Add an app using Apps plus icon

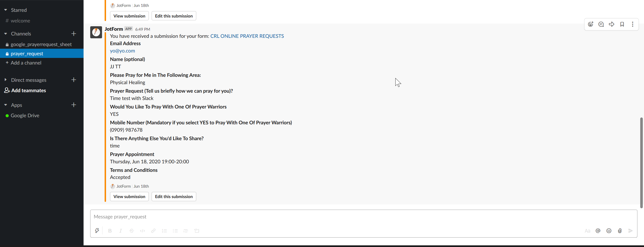click(73, 105)
